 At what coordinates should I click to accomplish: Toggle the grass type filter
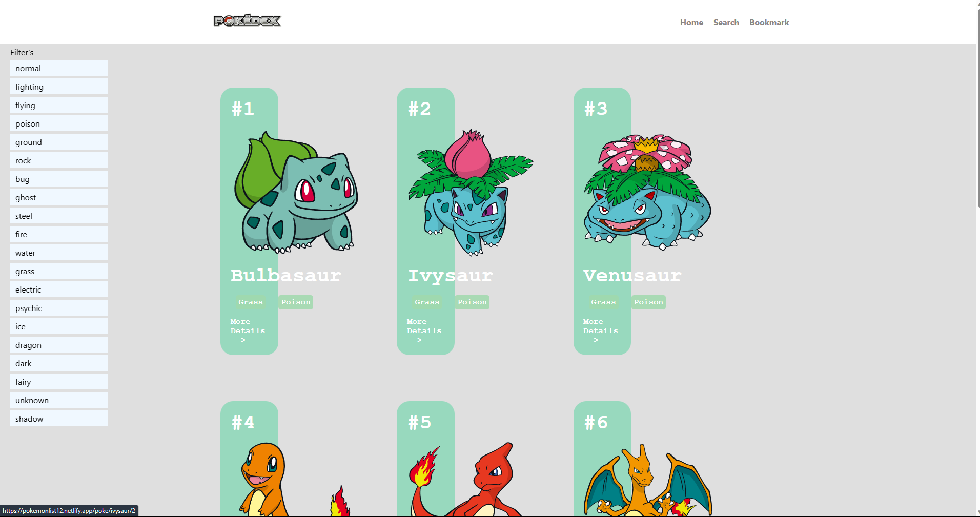(x=58, y=271)
